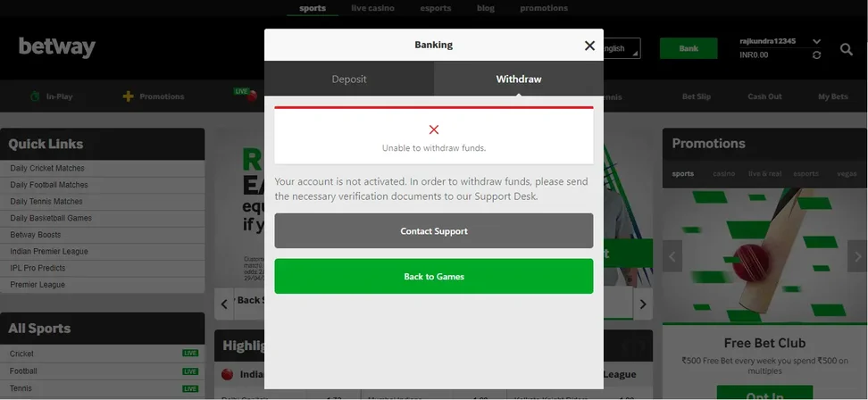Go to next promotion with right arrow
The width and height of the screenshot is (868, 400).
pos(855,256)
